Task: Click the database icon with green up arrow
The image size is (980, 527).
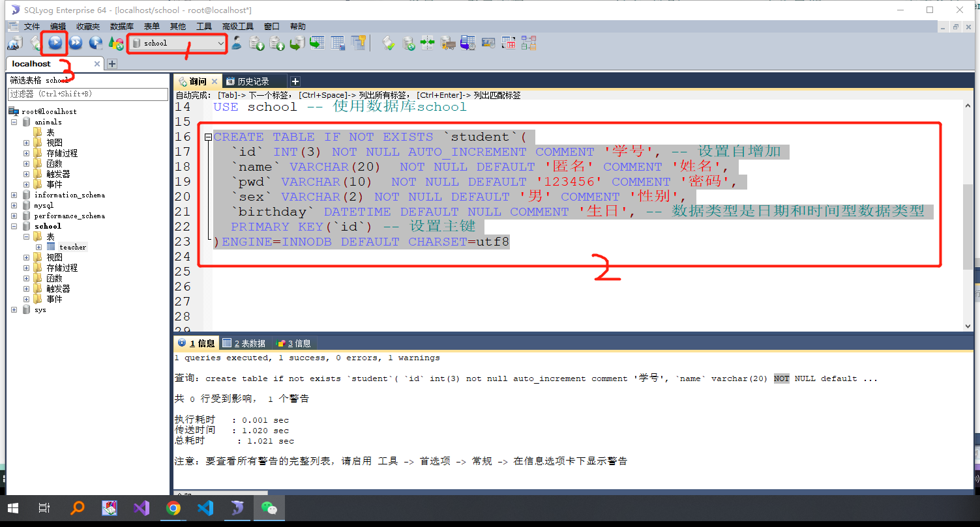Action: [x=277, y=43]
